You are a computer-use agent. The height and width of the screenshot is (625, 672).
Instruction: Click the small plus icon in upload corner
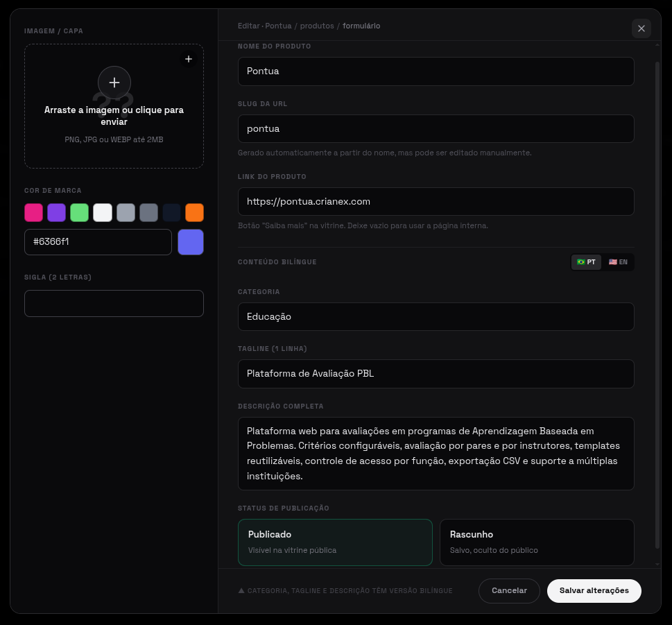189,59
